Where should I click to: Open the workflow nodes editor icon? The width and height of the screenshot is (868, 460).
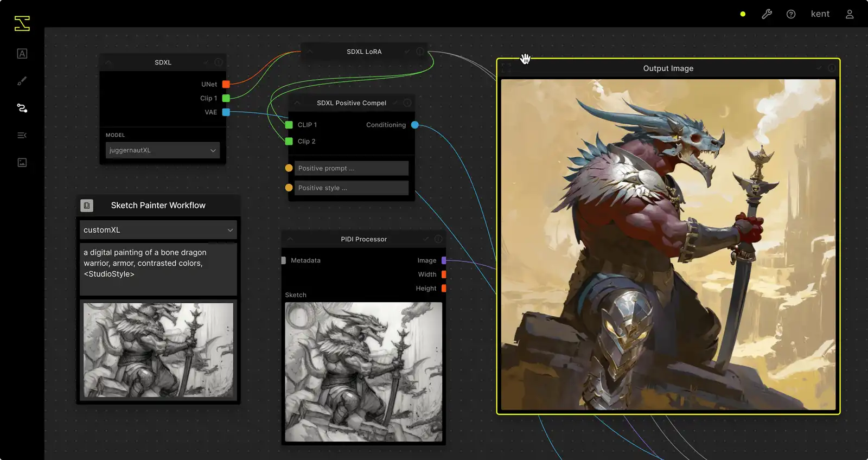(x=22, y=108)
